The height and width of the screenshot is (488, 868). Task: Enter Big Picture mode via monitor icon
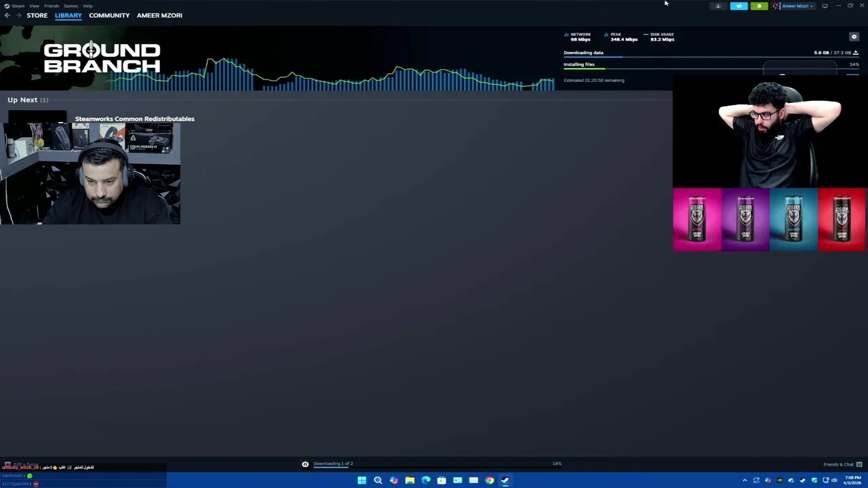pos(825,6)
